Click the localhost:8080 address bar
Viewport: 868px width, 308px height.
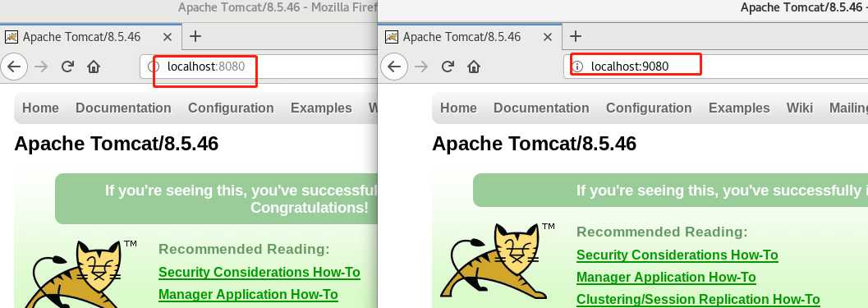tap(259, 67)
